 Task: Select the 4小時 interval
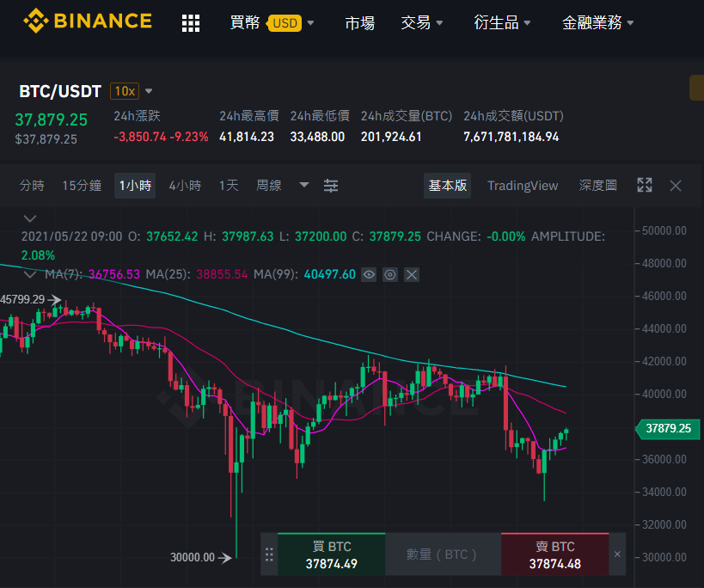pos(185,186)
